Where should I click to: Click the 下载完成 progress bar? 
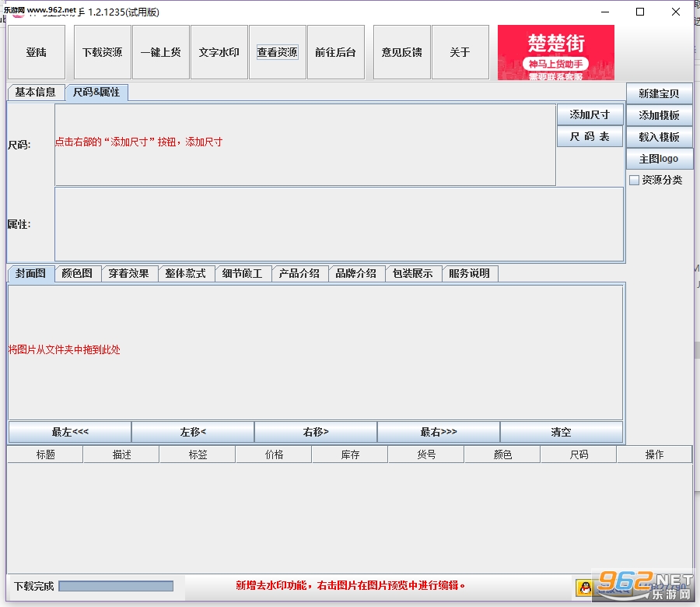[x=116, y=586]
